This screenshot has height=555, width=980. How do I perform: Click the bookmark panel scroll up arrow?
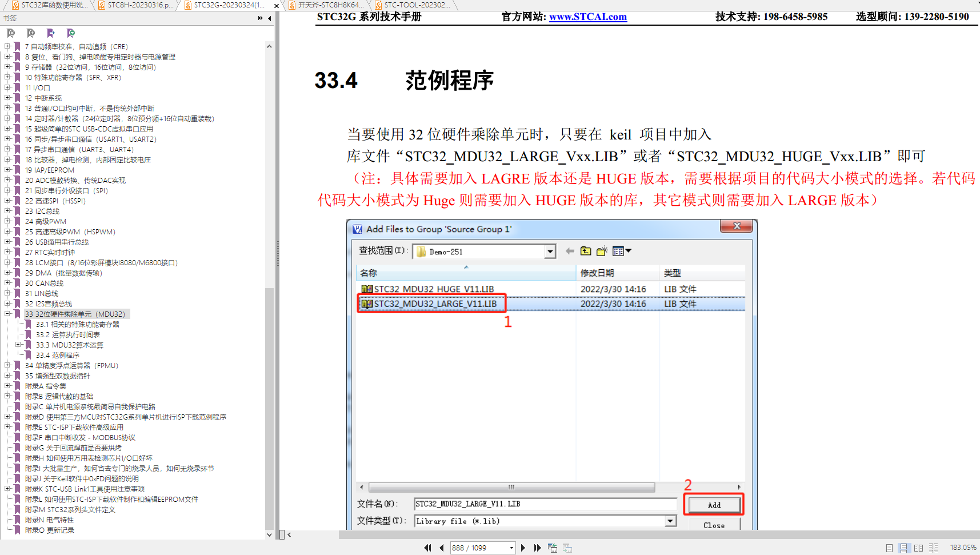(x=269, y=46)
